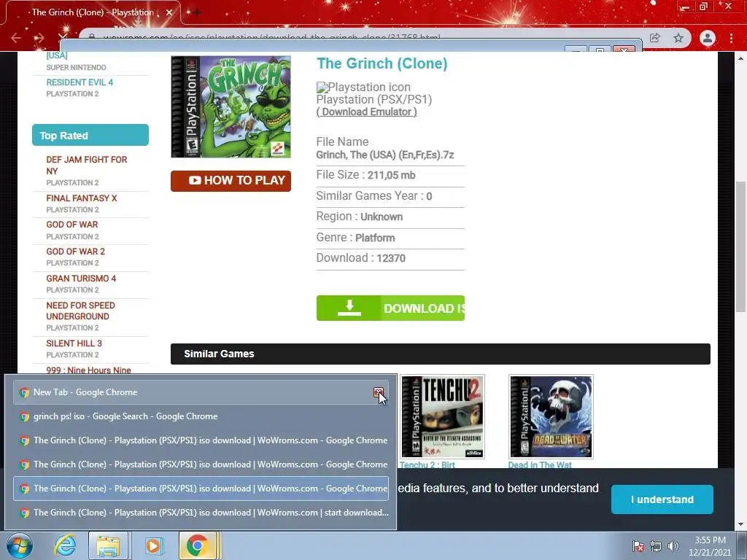Stop loading the page

tap(63, 38)
